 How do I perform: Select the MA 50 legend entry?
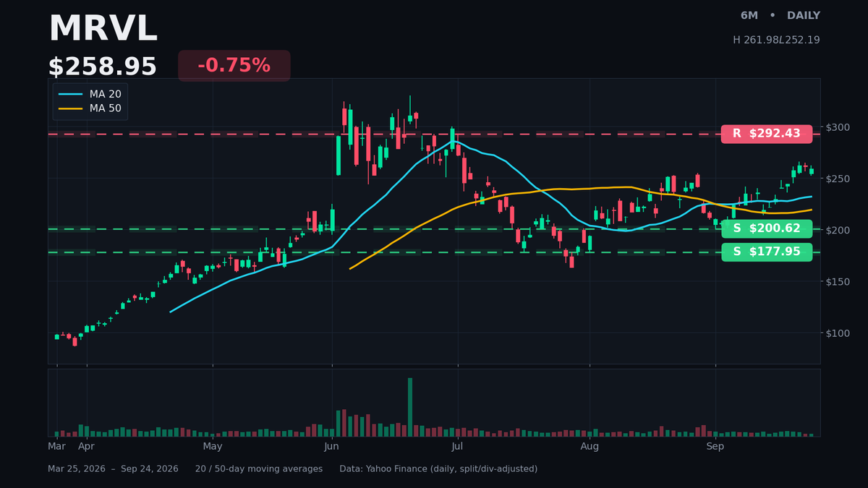click(x=90, y=109)
